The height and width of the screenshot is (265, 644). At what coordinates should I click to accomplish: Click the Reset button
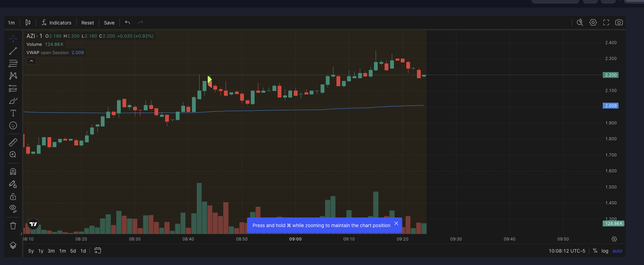click(87, 23)
